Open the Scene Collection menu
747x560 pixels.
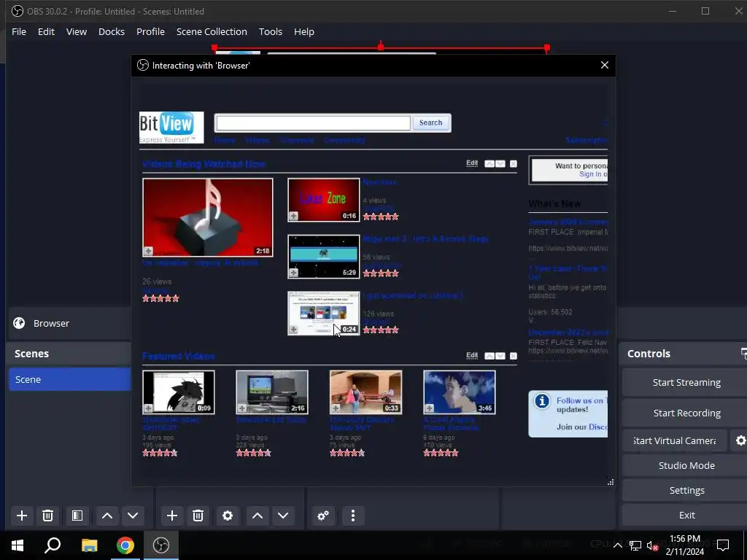[x=212, y=31]
